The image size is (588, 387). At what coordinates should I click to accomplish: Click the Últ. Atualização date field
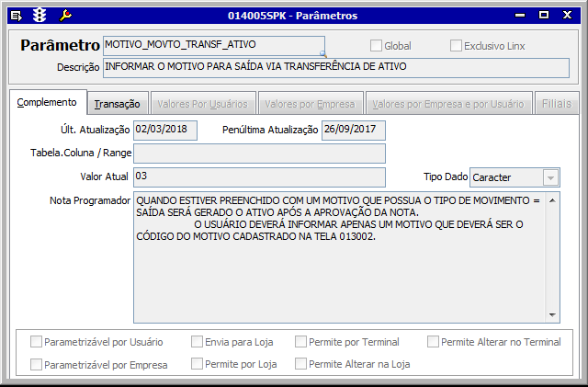(165, 131)
